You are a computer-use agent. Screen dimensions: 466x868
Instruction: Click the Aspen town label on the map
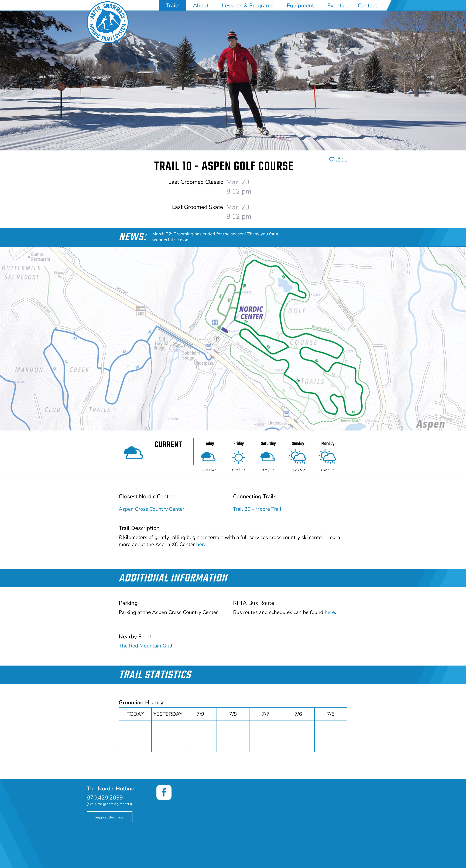(x=430, y=424)
